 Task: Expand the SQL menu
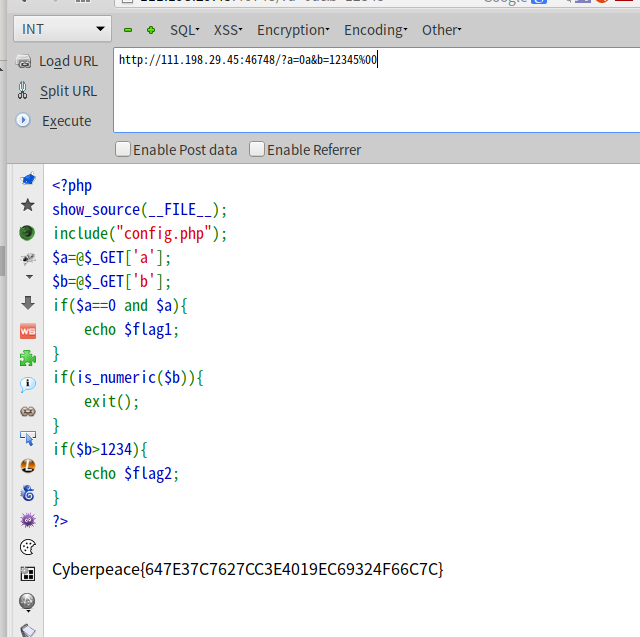[x=184, y=30]
